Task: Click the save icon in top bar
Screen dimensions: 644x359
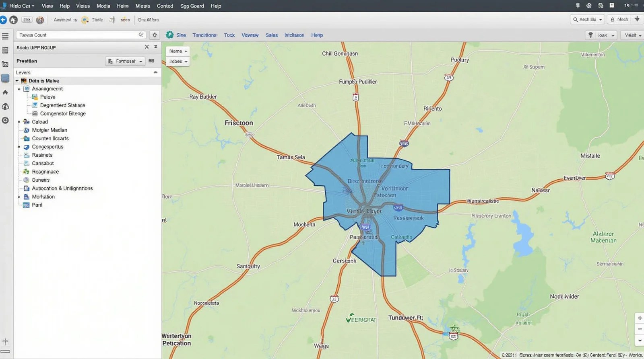Action: [x=601, y=6]
